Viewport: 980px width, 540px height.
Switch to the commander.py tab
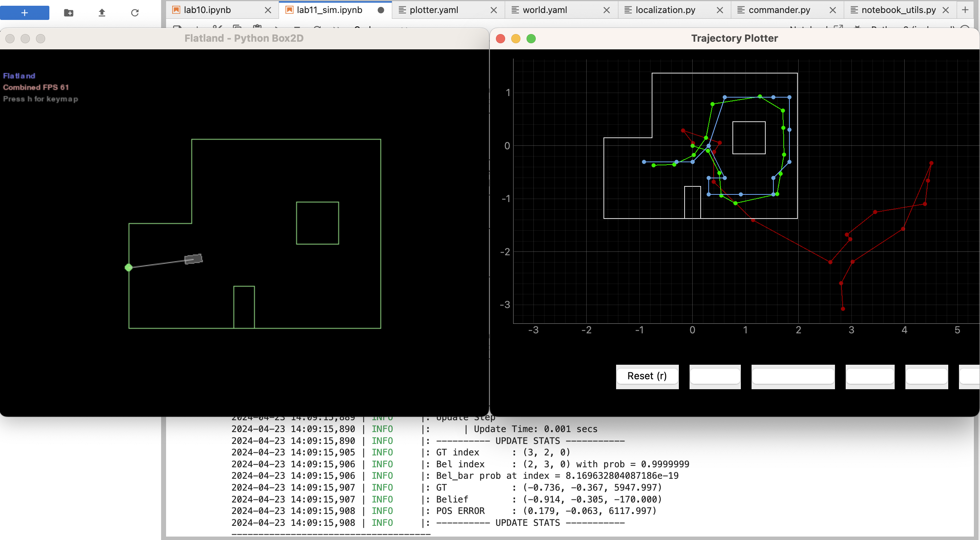coord(779,10)
